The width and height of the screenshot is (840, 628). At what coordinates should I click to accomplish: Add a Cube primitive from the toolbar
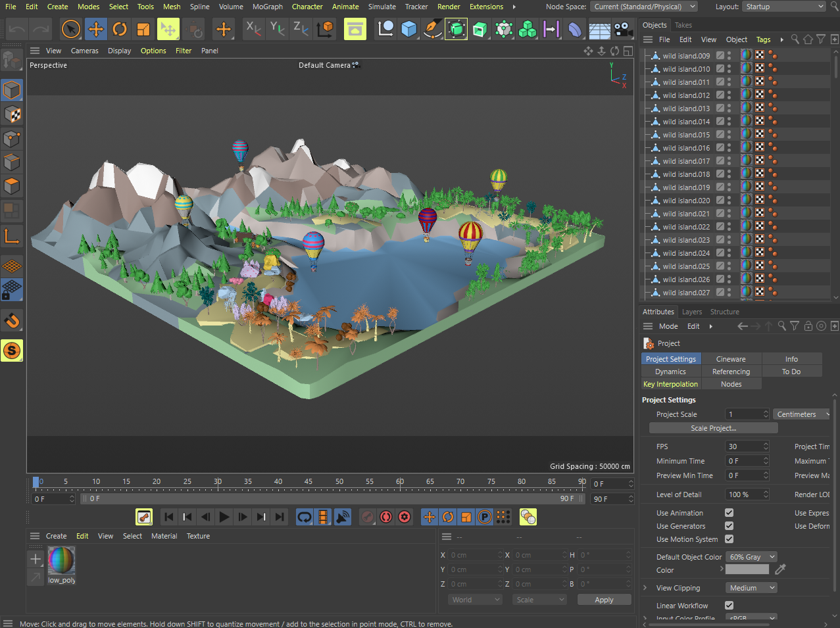click(x=409, y=30)
